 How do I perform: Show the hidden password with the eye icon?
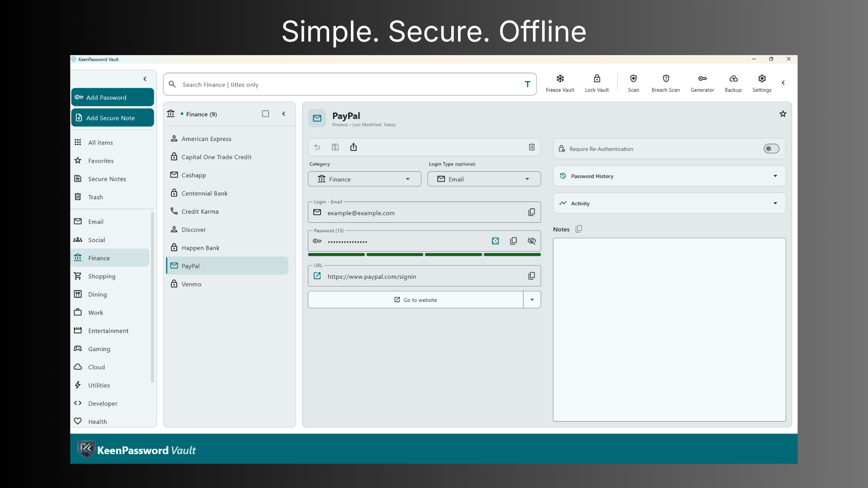pos(532,241)
